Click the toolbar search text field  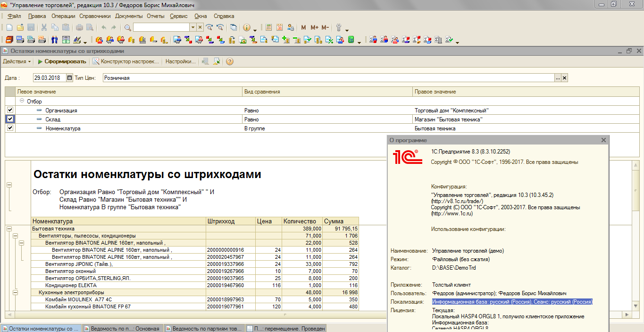(x=161, y=27)
